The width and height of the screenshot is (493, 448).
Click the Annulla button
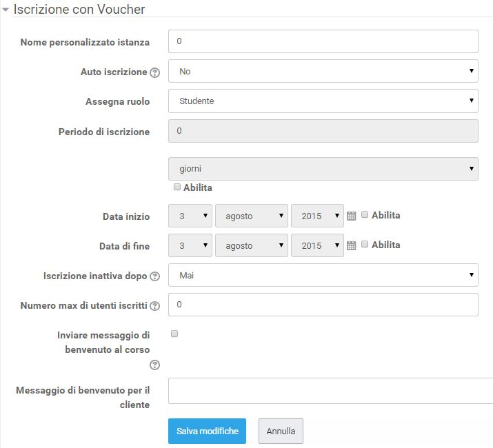click(281, 431)
